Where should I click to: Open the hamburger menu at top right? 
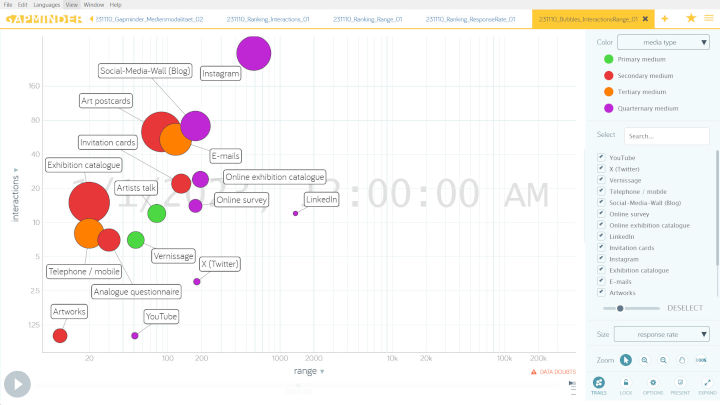click(x=708, y=18)
